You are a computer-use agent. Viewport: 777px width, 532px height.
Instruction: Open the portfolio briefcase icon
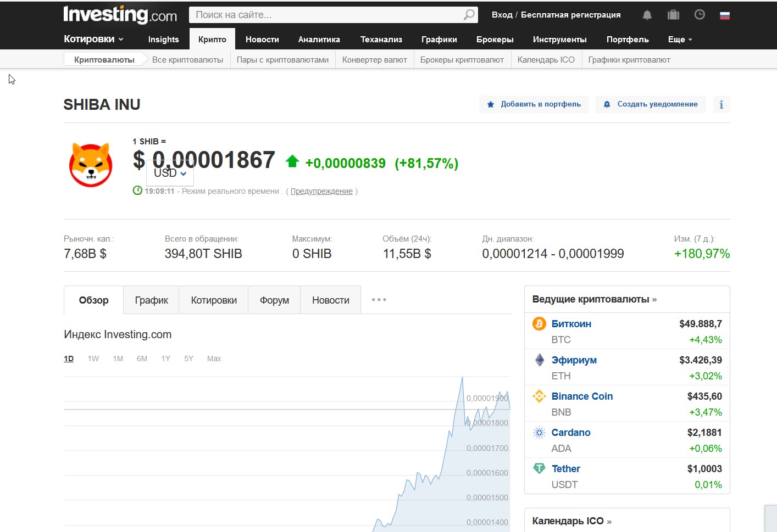[673, 15]
